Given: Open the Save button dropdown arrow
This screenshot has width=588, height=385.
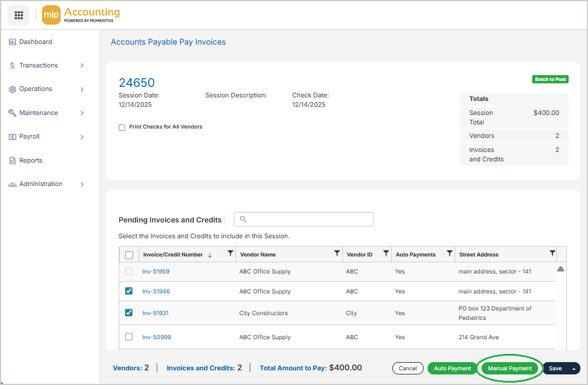Looking at the screenshot, I should coord(573,369).
